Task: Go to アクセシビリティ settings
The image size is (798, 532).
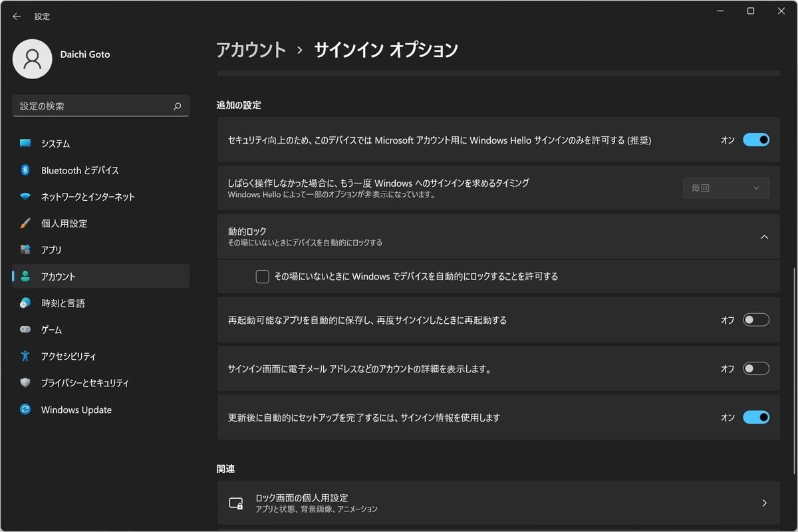Action: [101, 356]
